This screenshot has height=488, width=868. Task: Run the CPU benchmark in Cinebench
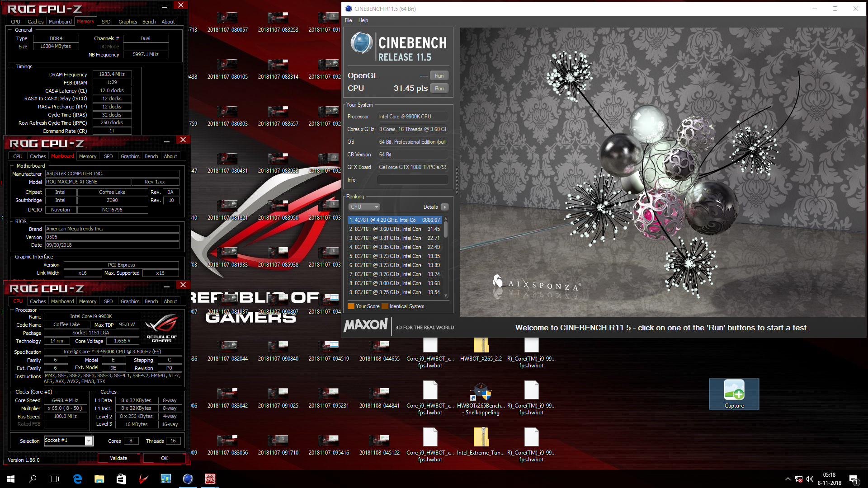439,89
